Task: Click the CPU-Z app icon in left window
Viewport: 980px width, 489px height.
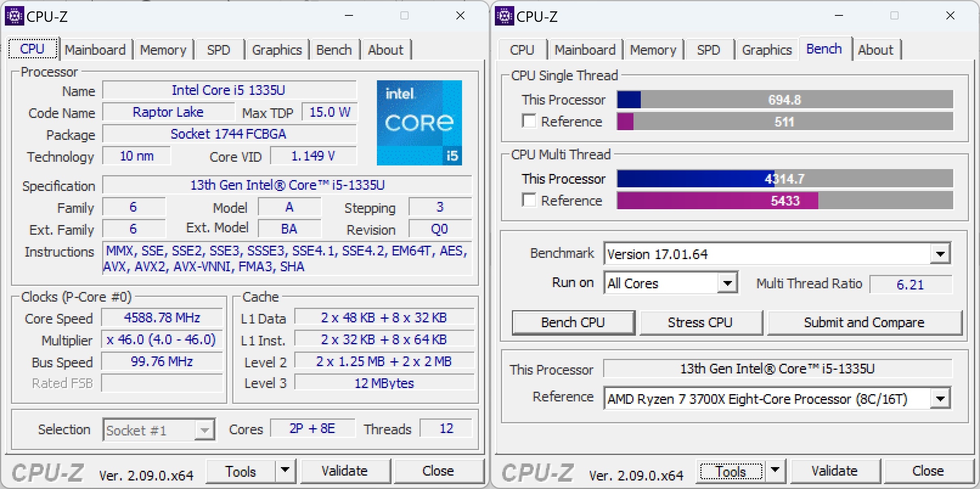Action: 14,16
